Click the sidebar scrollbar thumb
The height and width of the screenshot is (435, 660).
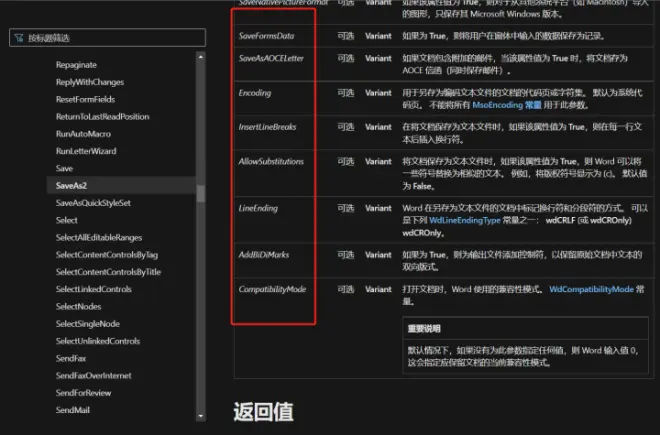(201, 194)
